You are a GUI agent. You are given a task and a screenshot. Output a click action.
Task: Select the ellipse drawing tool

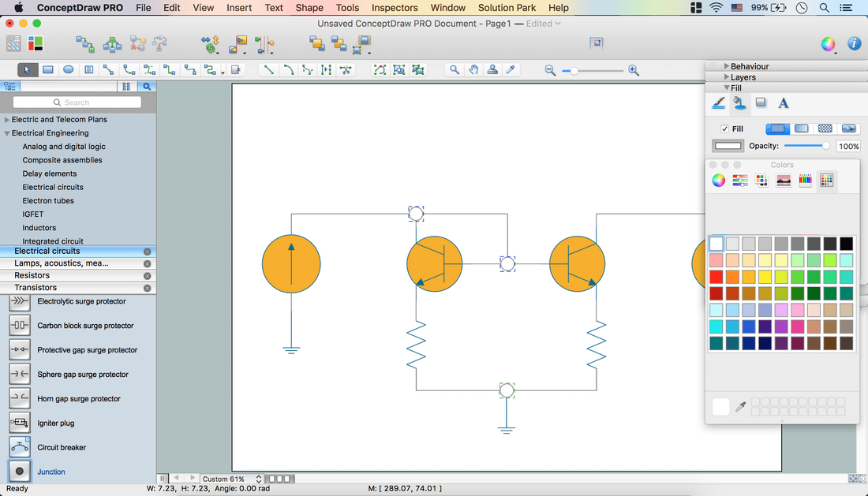69,70
